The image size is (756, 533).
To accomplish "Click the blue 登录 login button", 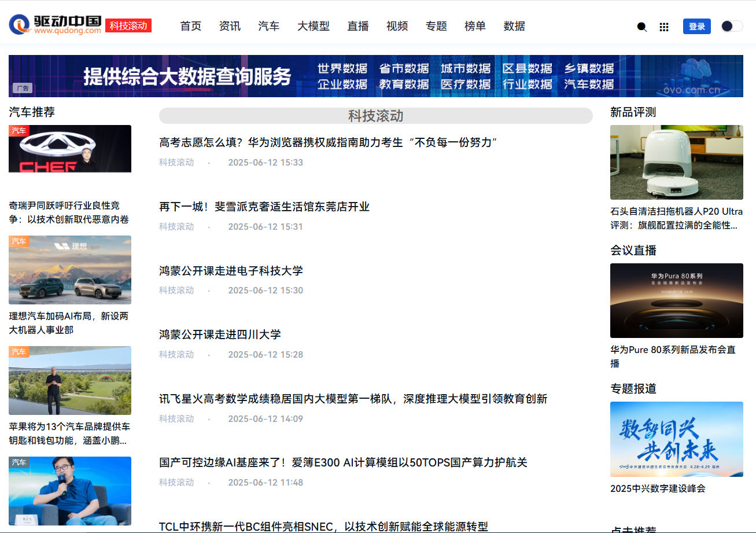I will pyautogui.click(x=697, y=26).
